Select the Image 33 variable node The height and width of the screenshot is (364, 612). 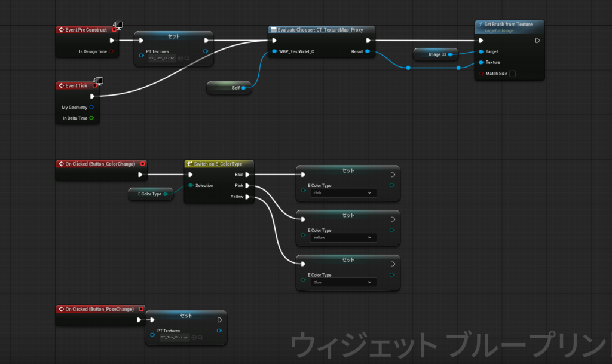[x=435, y=54]
